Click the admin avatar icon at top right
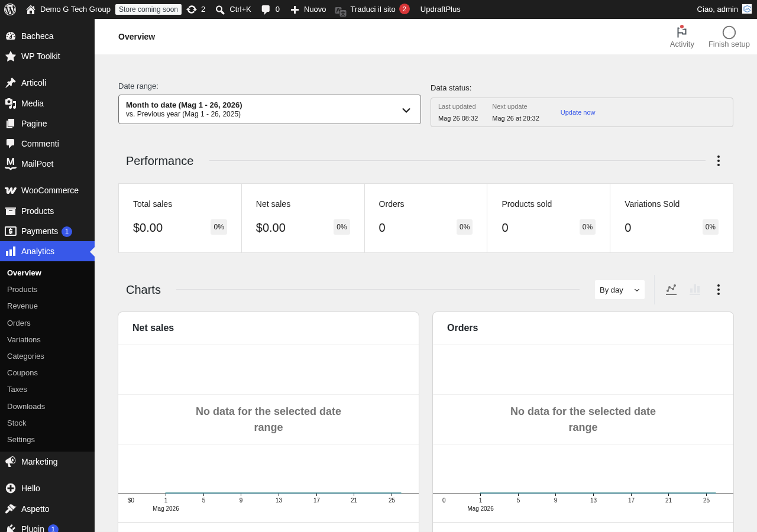Viewport: 757px width, 532px height. coord(747,9)
